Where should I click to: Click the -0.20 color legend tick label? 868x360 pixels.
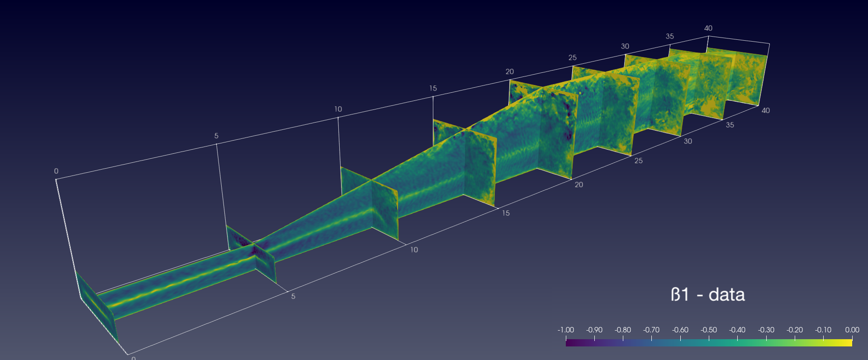[795, 330]
